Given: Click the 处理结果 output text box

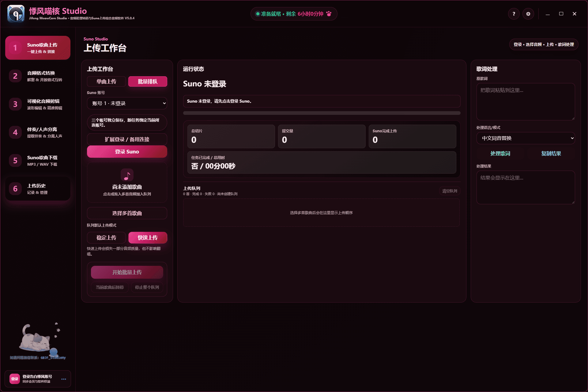Looking at the screenshot, I should (x=526, y=187).
